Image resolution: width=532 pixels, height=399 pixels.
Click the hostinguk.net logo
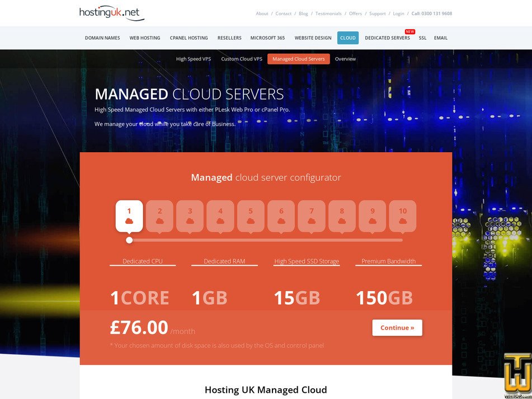[112, 13]
